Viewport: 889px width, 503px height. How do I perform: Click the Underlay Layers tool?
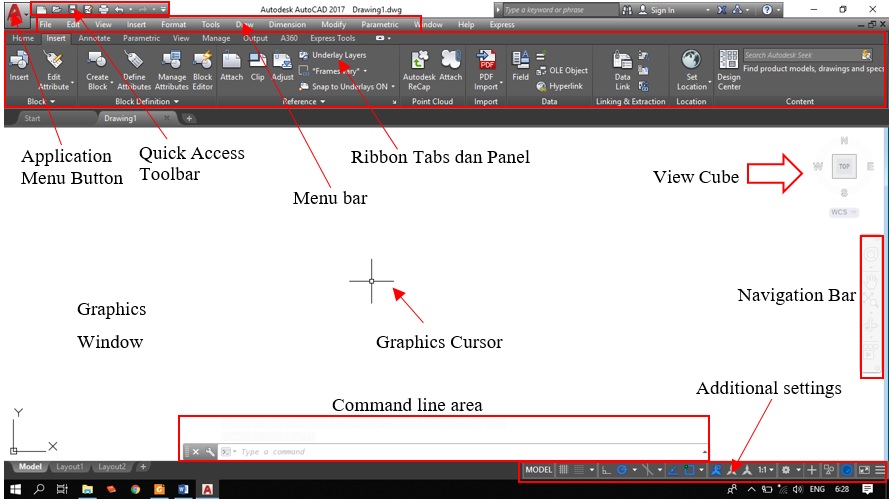333,55
